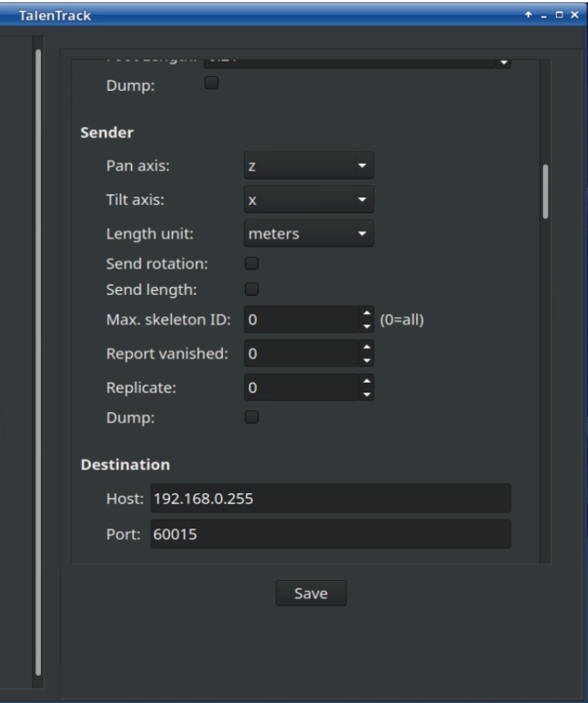Decrease Max. skeleton ID with the down arrow
Screen dimensions: 588x703
click(x=366, y=325)
